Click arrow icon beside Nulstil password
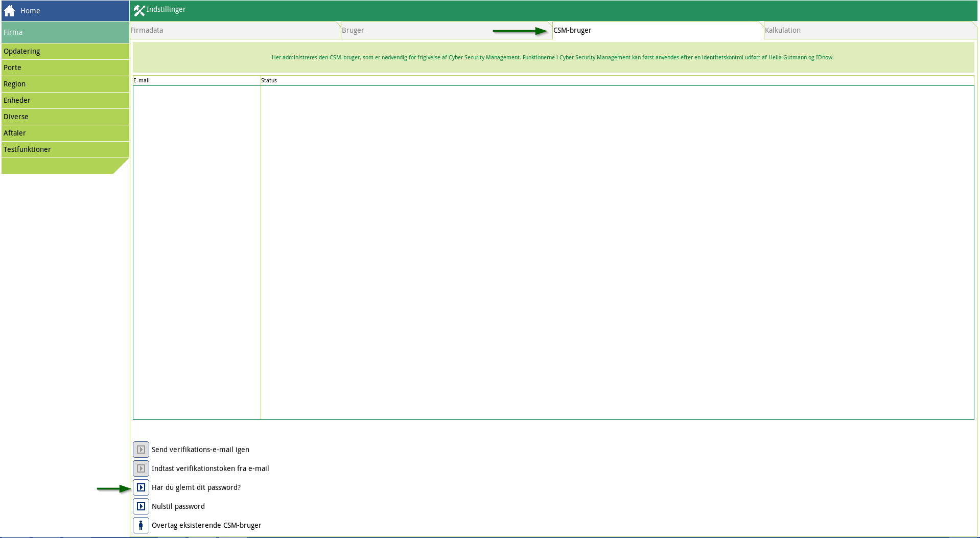Viewport: 980px width, 538px height. [141, 506]
